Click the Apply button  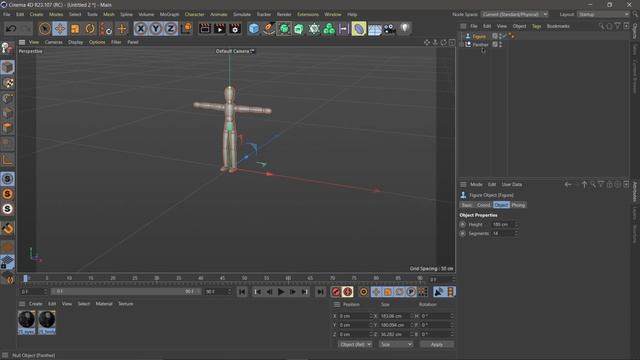(x=437, y=344)
